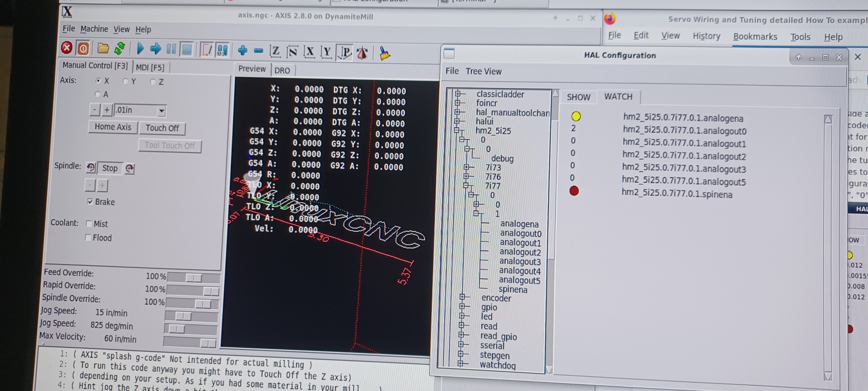Expand classicladder tree node
The width and height of the screenshot is (868, 391).
458,93
